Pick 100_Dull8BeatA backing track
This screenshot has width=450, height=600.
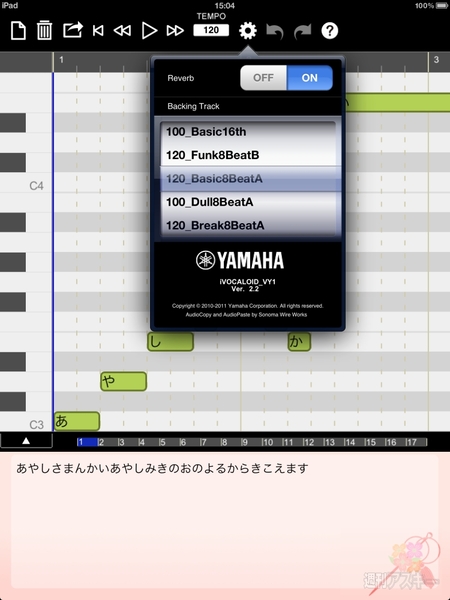pyautogui.click(x=248, y=202)
